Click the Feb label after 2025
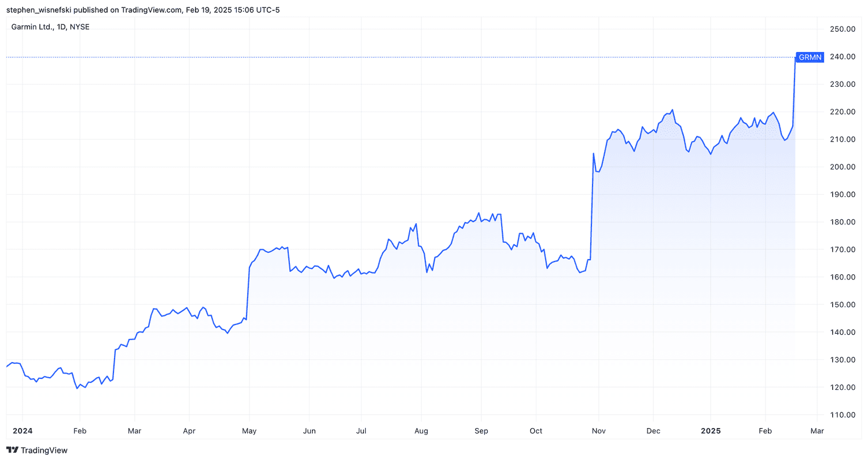The image size is (868, 461). coord(765,431)
